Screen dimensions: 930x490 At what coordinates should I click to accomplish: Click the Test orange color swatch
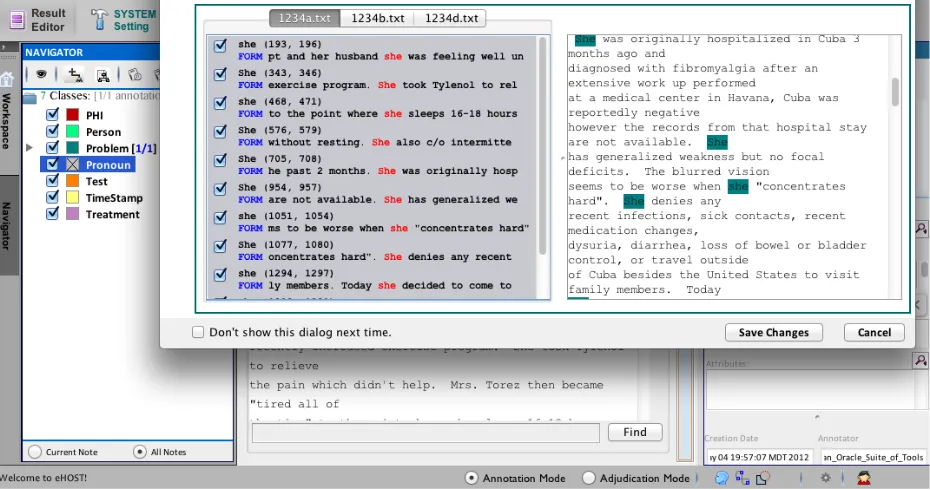73,181
